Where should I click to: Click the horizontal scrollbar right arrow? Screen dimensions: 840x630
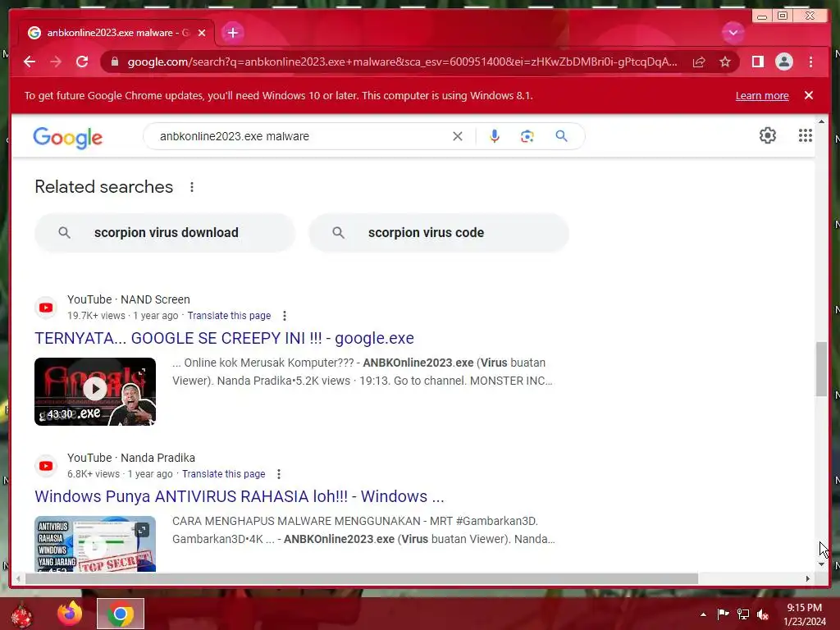click(x=808, y=578)
